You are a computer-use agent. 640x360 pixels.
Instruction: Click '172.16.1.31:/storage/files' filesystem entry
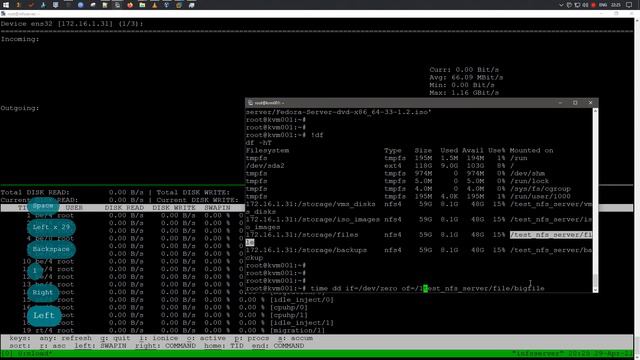(302, 235)
